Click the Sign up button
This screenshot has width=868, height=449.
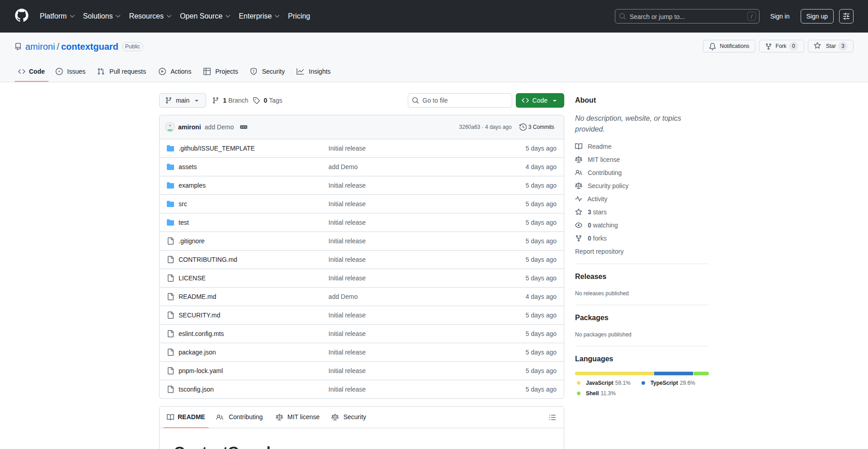[x=816, y=16]
